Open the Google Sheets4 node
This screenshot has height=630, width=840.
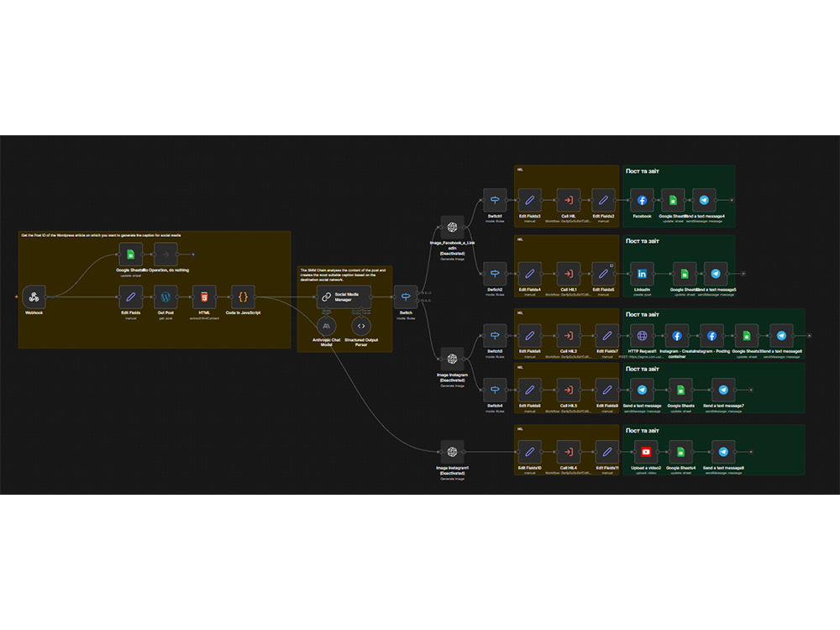click(x=680, y=452)
